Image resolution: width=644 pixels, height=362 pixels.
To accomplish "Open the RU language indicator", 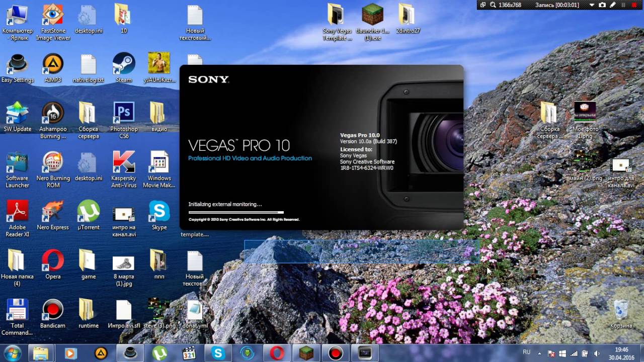I will point(526,352).
